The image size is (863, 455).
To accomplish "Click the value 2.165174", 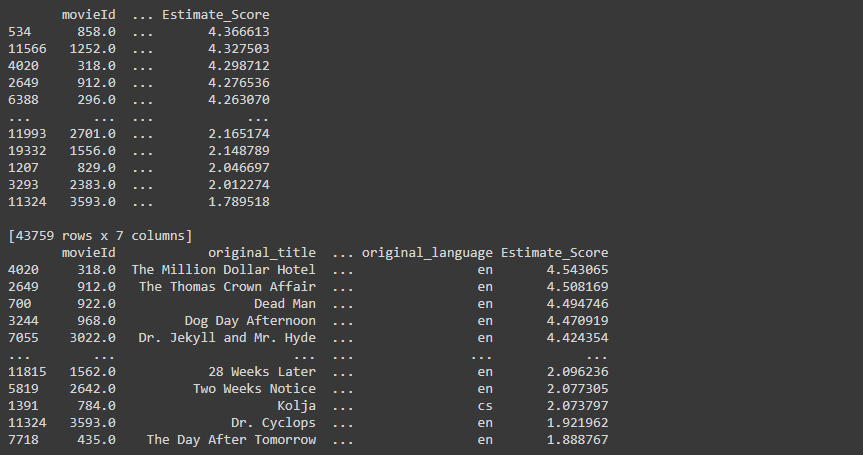I will pyautogui.click(x=239, y=134).
